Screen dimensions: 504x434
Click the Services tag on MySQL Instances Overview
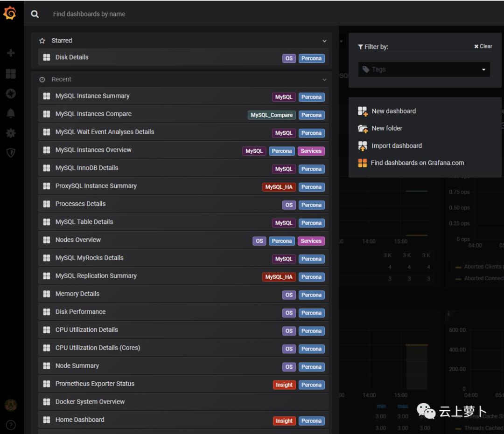click(311, 151)
